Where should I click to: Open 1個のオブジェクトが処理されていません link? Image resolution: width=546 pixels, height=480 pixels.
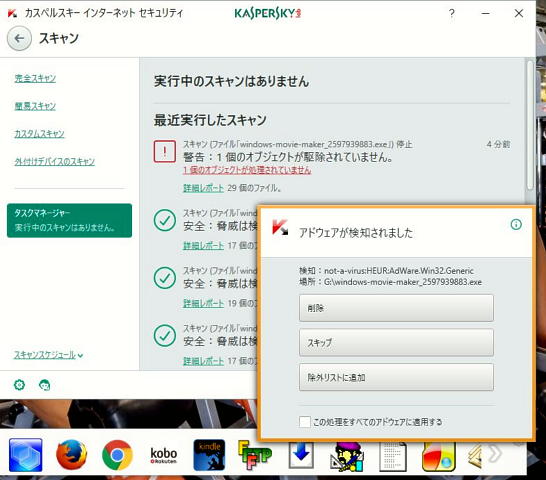(x=247, y=170)
